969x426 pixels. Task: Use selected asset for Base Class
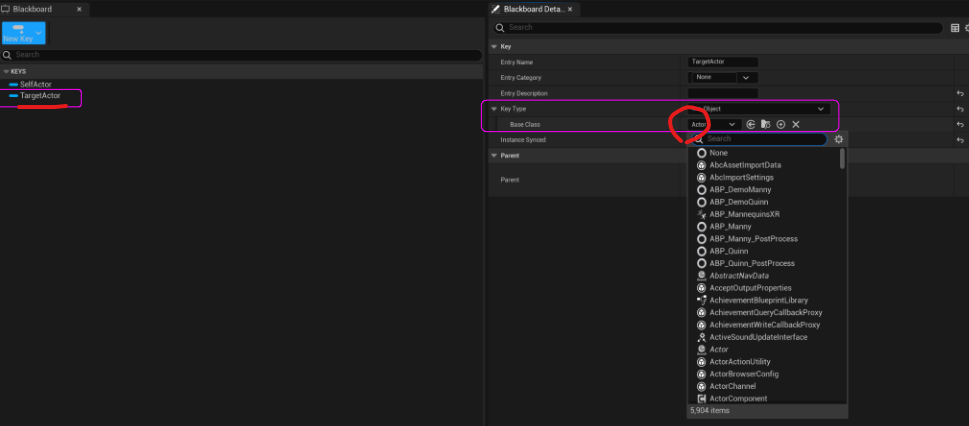pyautogui.click(x=750, y=124)
